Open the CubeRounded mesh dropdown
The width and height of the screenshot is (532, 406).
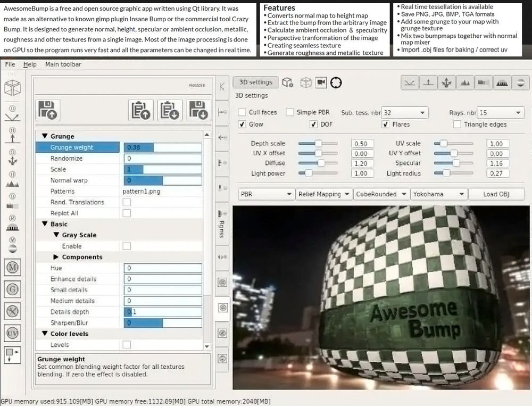click(x=381, y=194)
